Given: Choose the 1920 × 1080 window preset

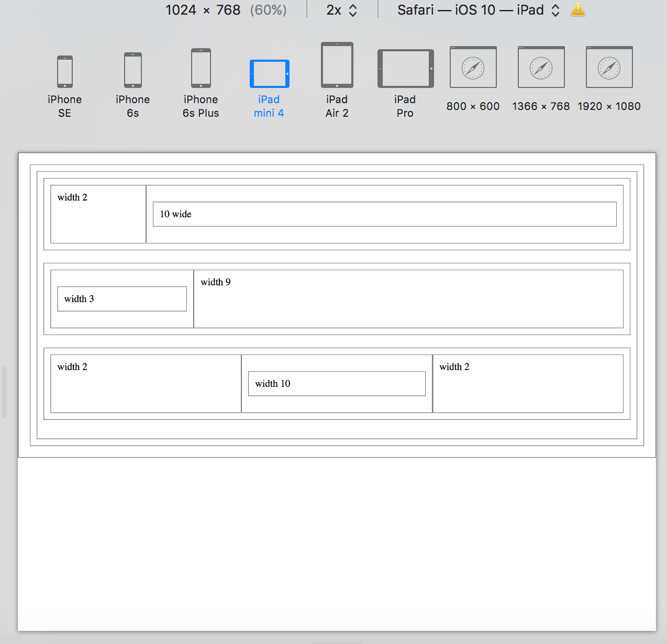Looking at the screenshot, I should coord(609,68).
